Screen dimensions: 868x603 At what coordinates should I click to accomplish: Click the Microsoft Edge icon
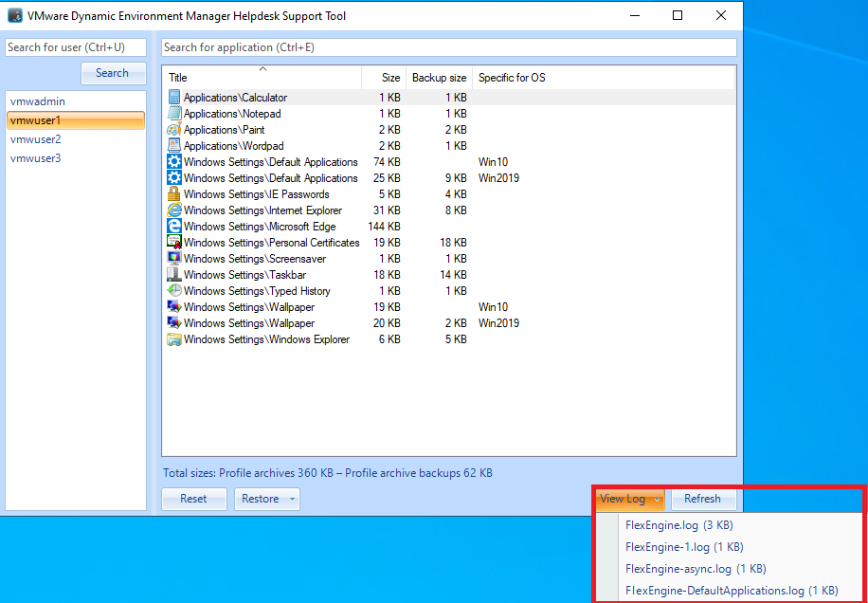pos(173,227)
